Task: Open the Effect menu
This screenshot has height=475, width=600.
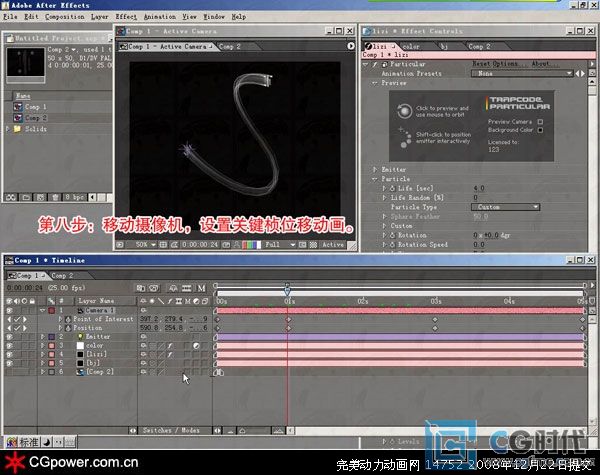Action: pyautogui.click(x=126, y=17)
